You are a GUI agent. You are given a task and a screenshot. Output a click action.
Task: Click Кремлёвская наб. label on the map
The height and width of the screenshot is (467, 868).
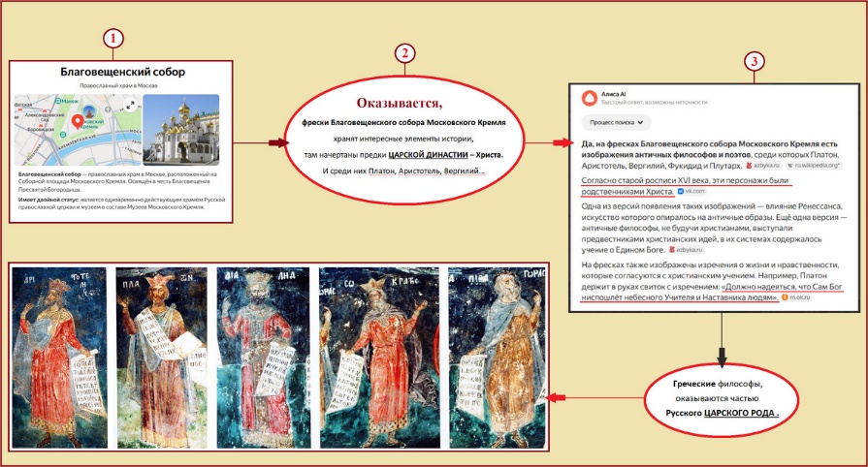(78, 141)
